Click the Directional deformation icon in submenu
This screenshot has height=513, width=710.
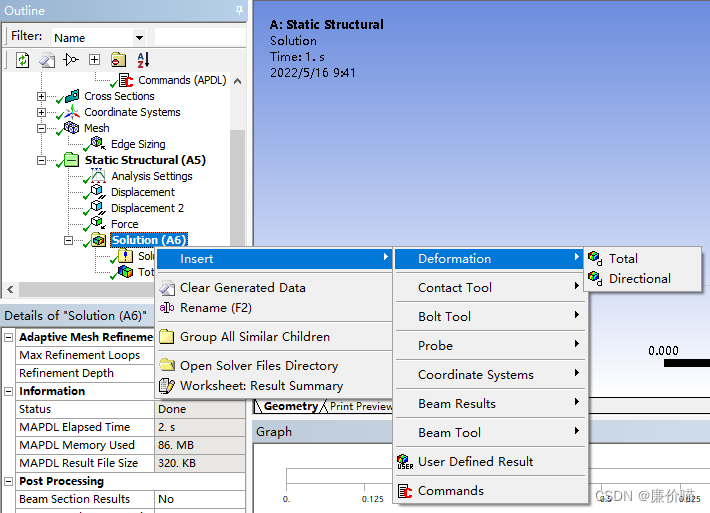(x=595, y=278)
